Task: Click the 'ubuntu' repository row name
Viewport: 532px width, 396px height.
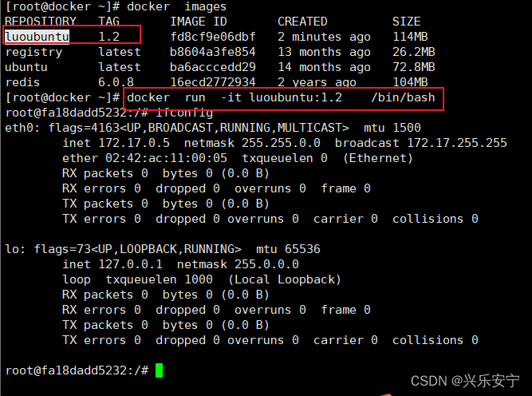Action: 26,67
